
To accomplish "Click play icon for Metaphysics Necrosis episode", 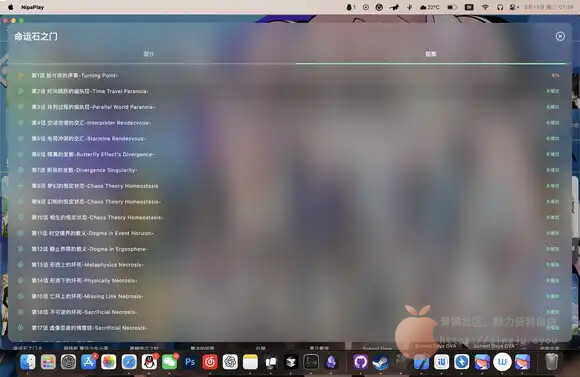I will (20, 265).
